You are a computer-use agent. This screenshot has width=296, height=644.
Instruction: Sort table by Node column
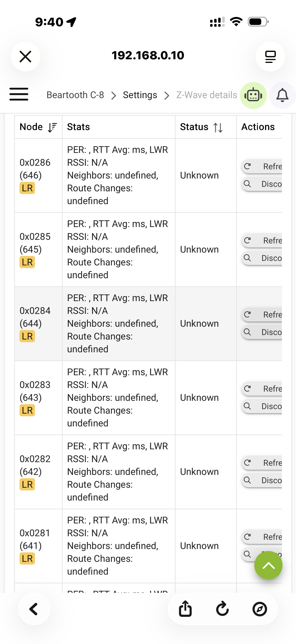pos(38,127)
